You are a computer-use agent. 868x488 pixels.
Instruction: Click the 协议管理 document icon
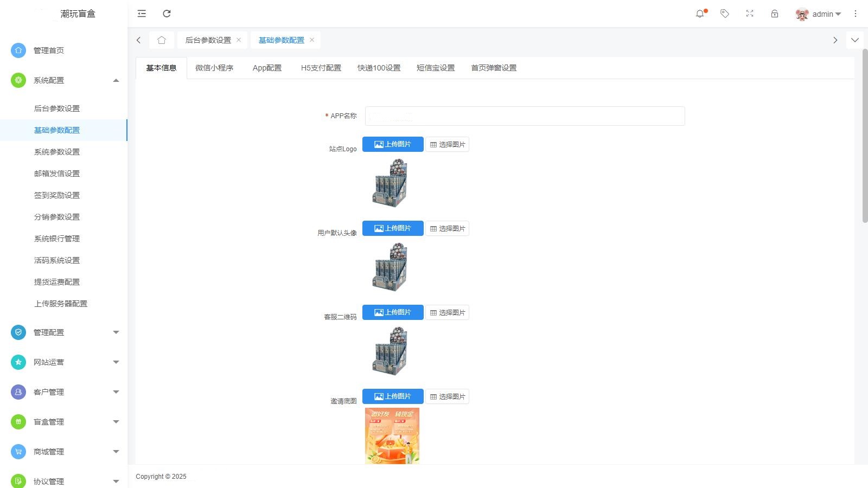click(x=18, y=481)
